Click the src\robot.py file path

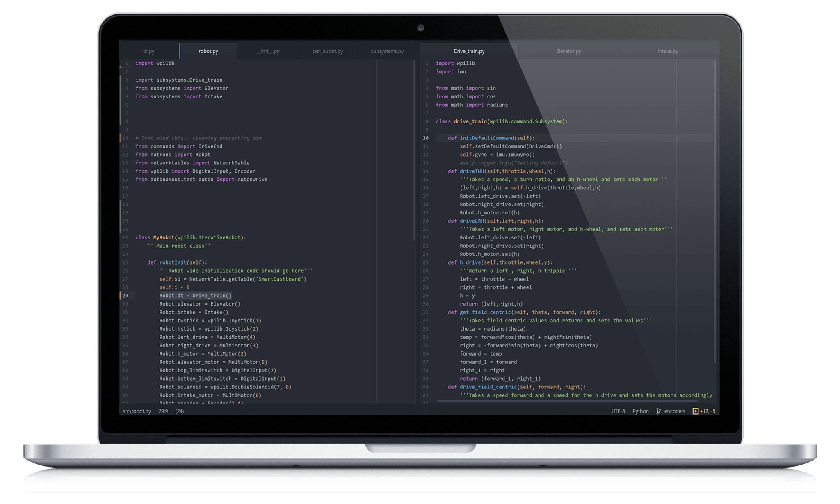tap(137, 411)
